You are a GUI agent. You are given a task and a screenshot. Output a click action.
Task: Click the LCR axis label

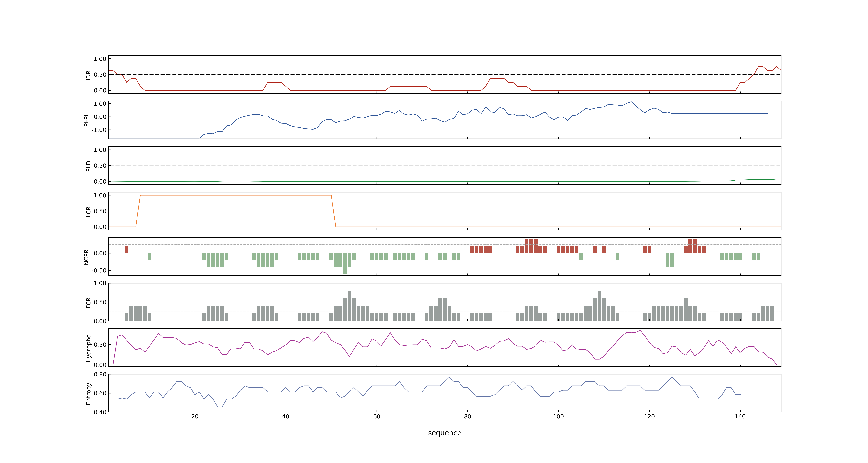(88, 212)
